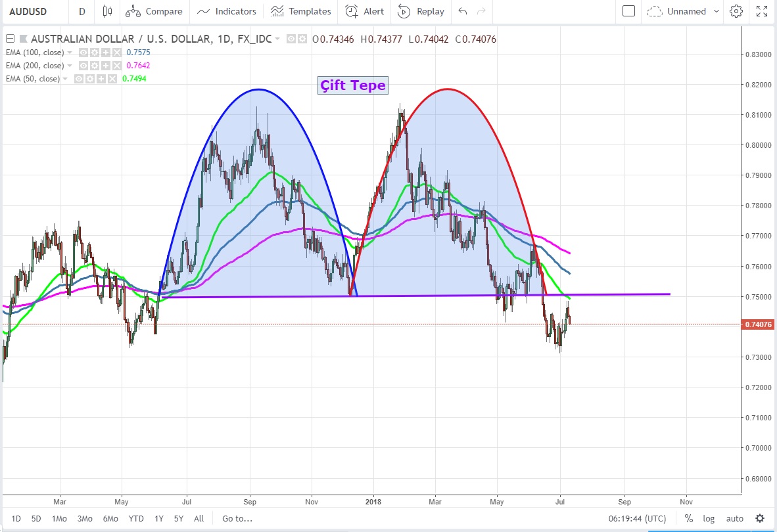Open indicator Templates

(300, 11)
